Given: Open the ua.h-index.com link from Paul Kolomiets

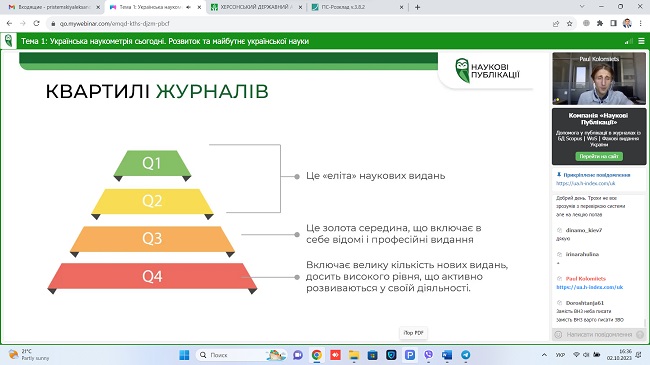Looking at the screenshot, I should pyautogui.click(x=589, y=287).
